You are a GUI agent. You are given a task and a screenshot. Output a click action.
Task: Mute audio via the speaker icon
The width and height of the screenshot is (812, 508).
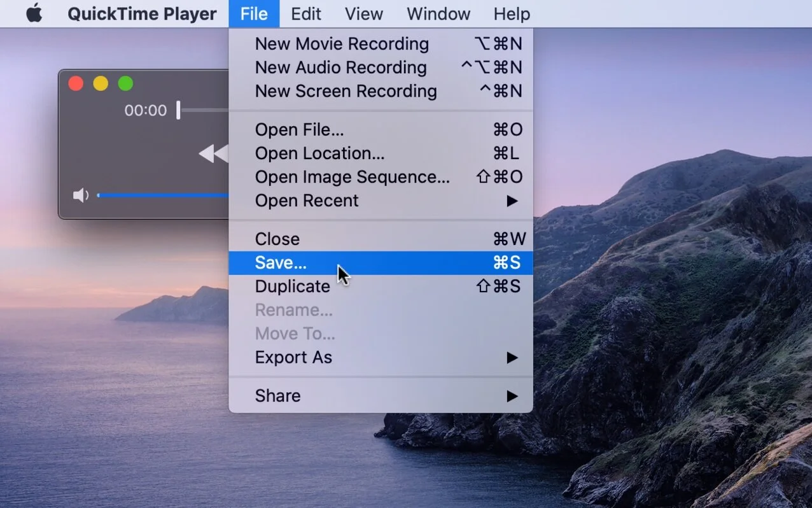point(81,195)
